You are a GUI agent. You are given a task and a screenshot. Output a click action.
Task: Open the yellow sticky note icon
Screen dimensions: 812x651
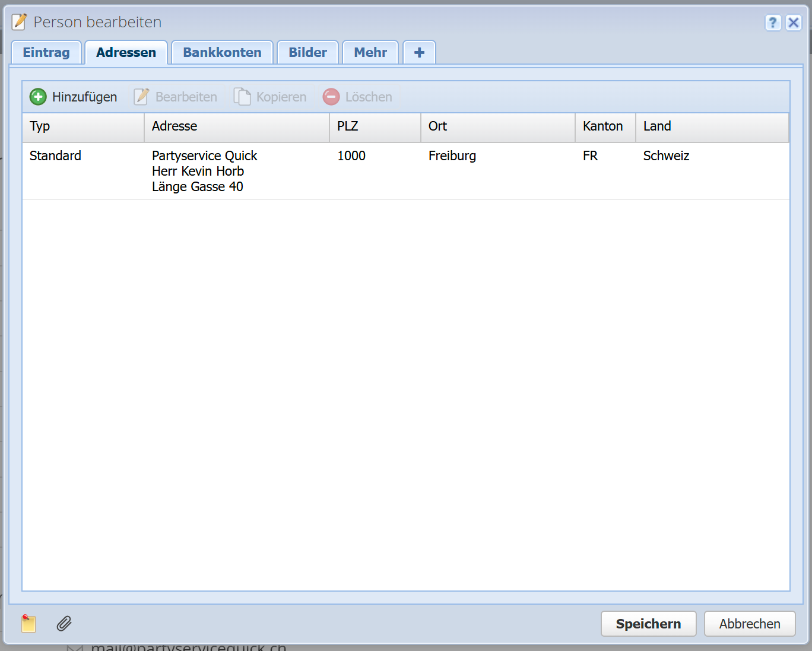(x=28, y=624)
